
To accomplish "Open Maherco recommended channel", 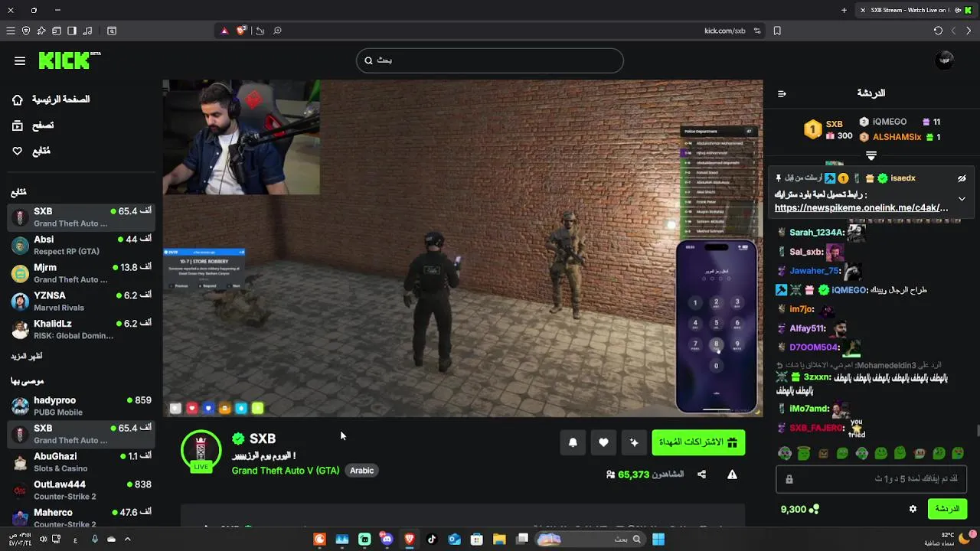I will 81,517.
